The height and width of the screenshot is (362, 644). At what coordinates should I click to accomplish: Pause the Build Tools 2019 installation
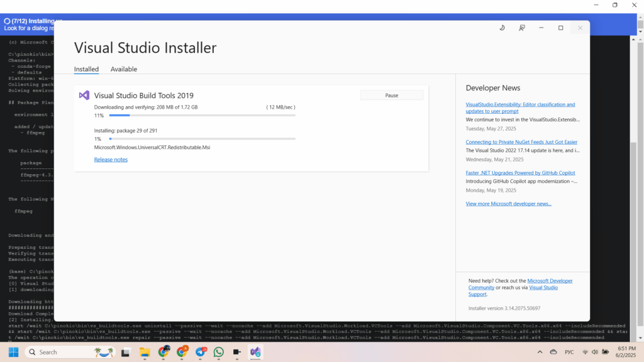(x=391, y=96)
